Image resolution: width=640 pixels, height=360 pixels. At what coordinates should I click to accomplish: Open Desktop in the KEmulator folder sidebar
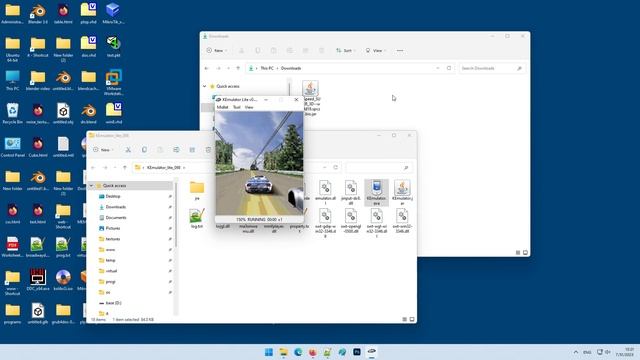pos(113,196)
